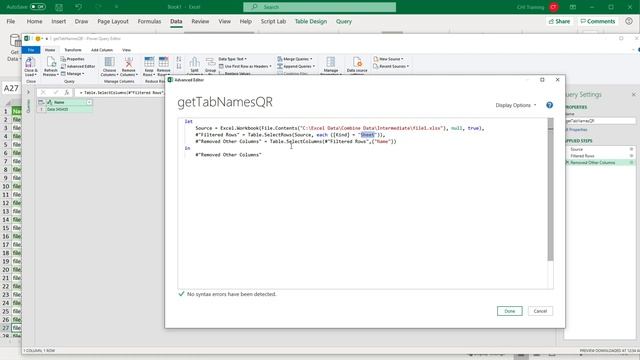Select the Filtered Rows applied step
640x360 pixels.
point(582,156)
